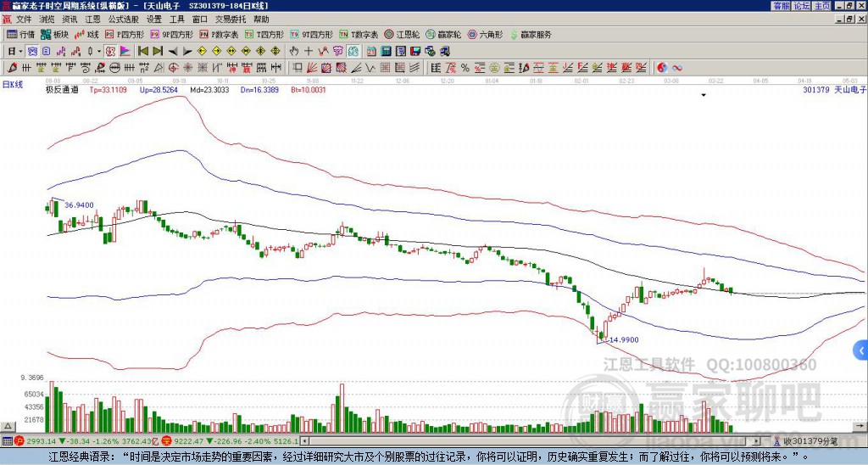Step chart left with black arrow

173,52
